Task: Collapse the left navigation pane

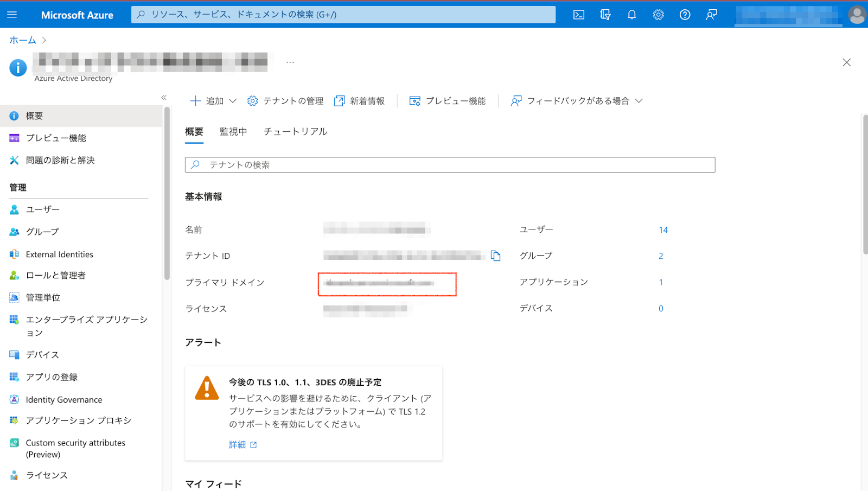Action: pyautogui.click(x=164, y=98)
